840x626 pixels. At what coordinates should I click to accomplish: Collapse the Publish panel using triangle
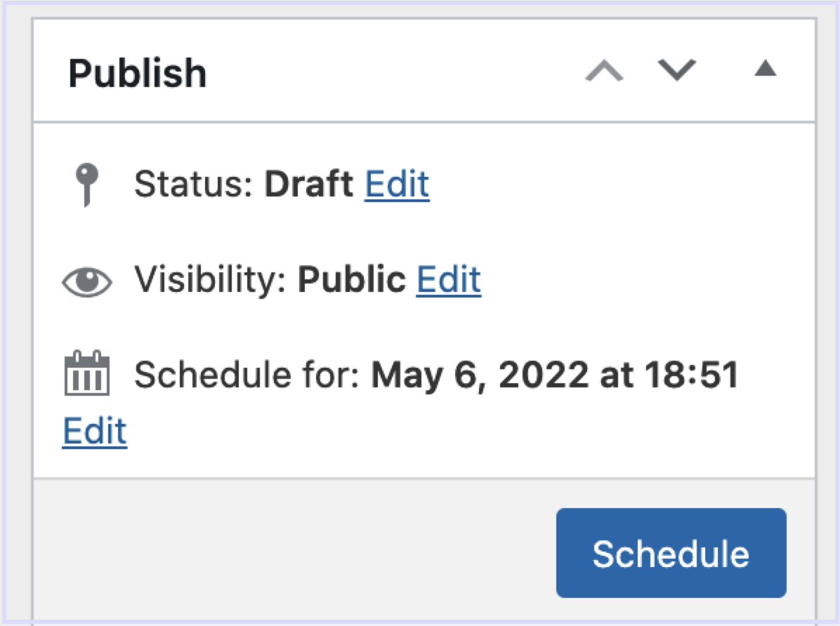(x=765, y=68)
